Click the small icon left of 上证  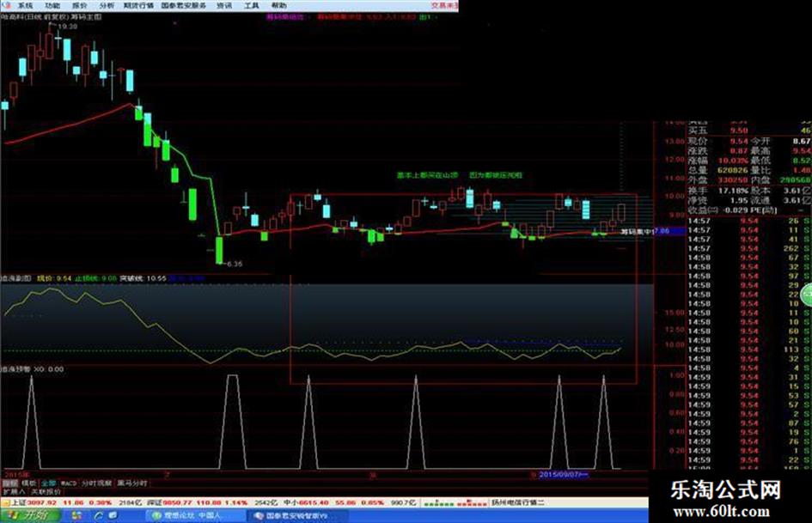coord(6,502)
